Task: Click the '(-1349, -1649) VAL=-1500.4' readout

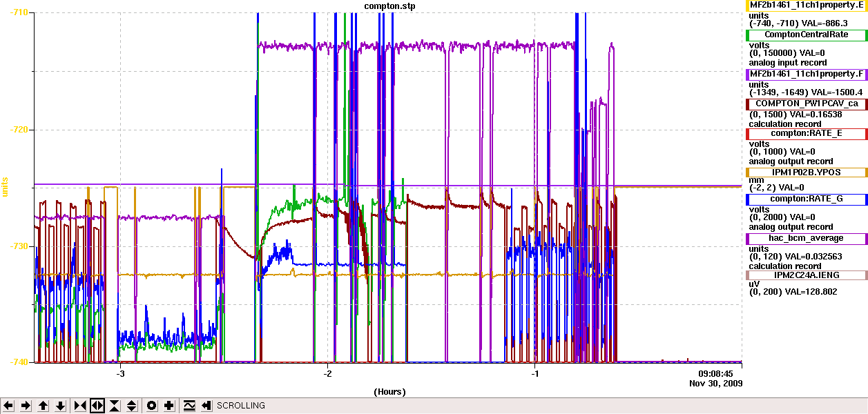Action: click(807, 92)
